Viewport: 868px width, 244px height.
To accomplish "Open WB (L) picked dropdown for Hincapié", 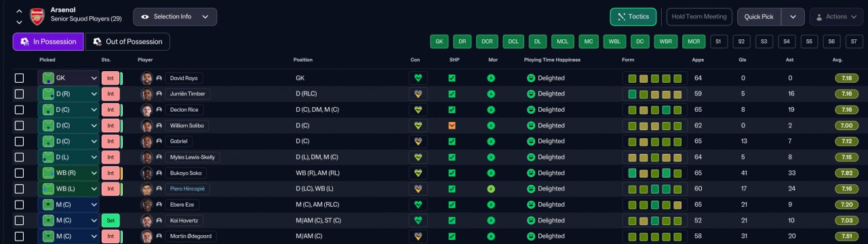I will (68, 188).
